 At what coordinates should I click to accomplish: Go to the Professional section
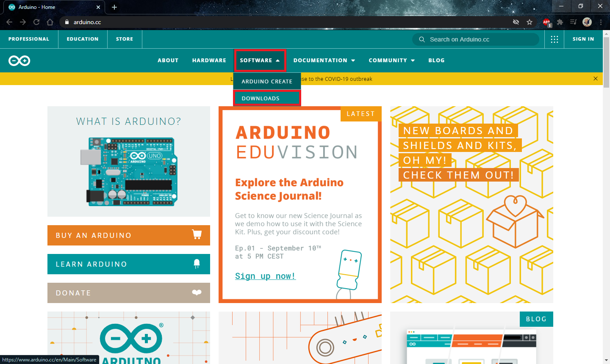pos(29,39)
